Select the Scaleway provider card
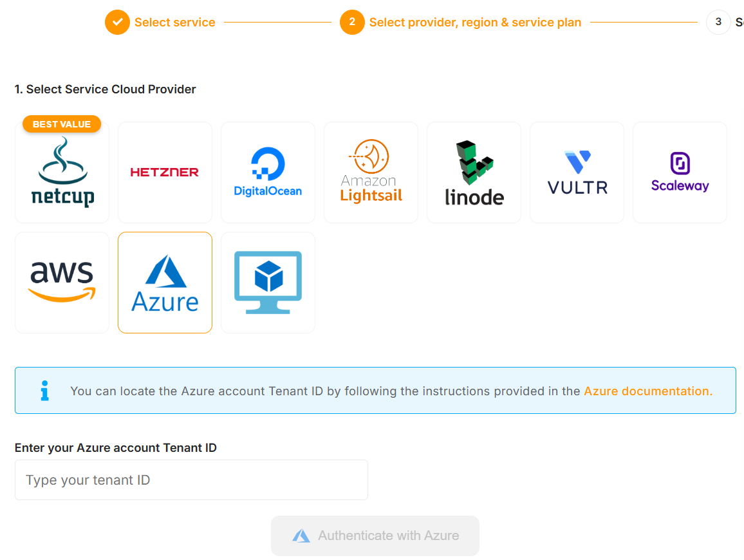This screenshot has height=560, width=744. [680, 173]
